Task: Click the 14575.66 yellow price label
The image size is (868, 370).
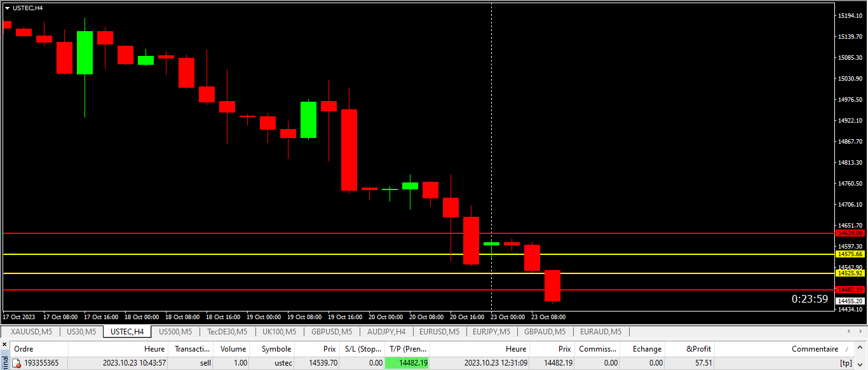Action: 850,254
